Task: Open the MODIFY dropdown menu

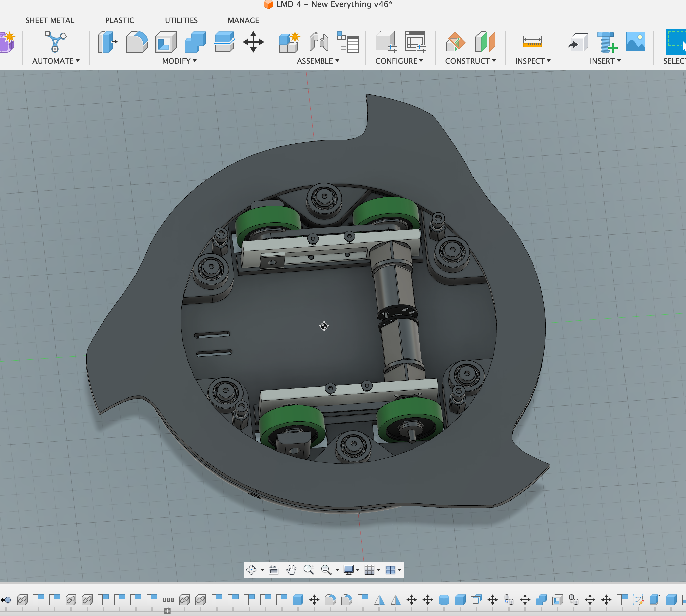Action: tap(179, 61)
